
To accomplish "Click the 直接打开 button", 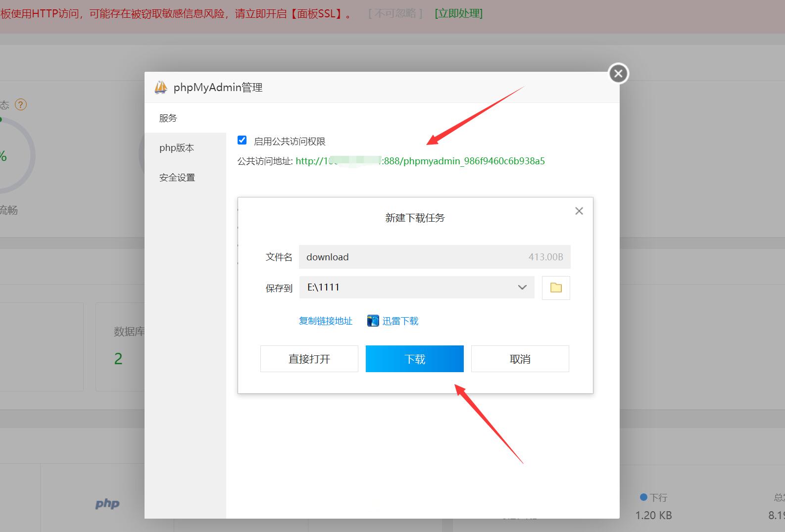I will pos(309,359).
